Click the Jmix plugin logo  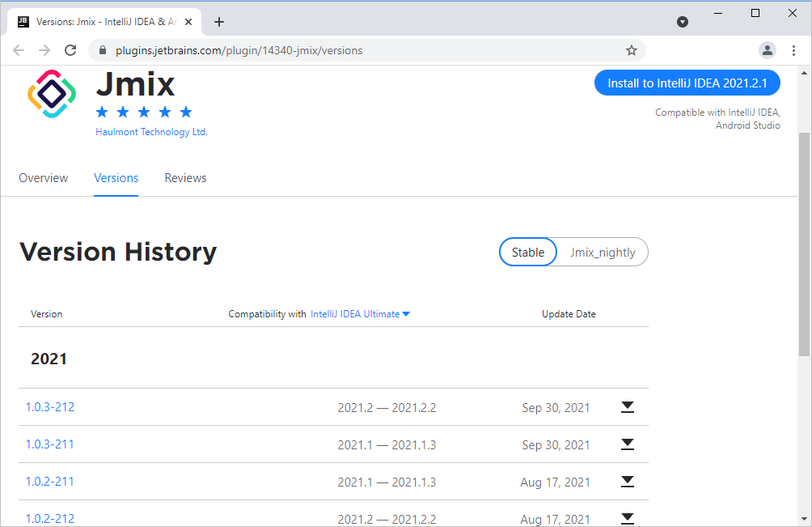coord(52,94)
